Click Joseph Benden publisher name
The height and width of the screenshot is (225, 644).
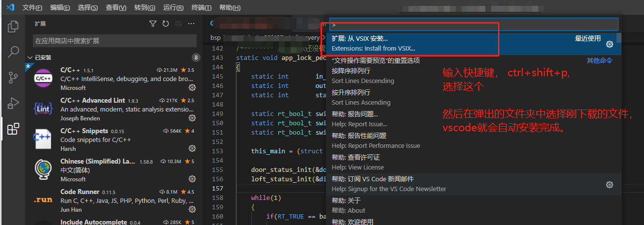(81, 118)
